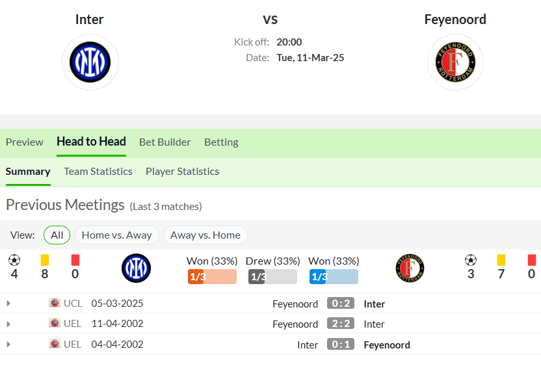Click the Feyenoord logo in the head-to-head stats row
The width and height of the screenshot is (541, 392).
(410, 268)
